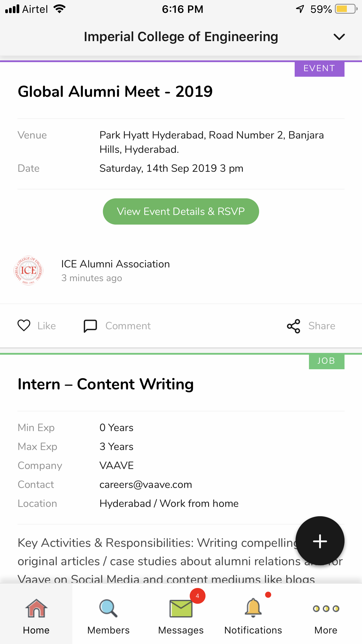This screenshot has height=644, width=362.
Task: Open the More three-dots icon
Action: coord(326,609)
